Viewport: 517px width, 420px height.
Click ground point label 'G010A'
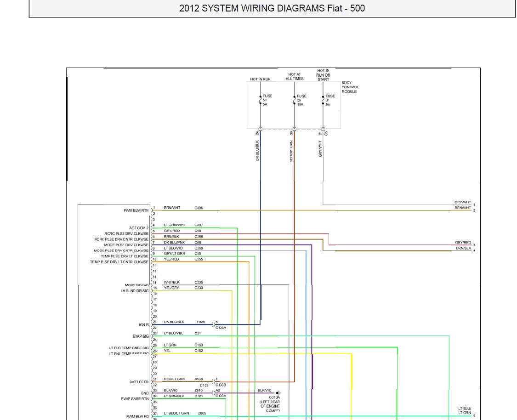pyautogui.click(x=274, y=397)
